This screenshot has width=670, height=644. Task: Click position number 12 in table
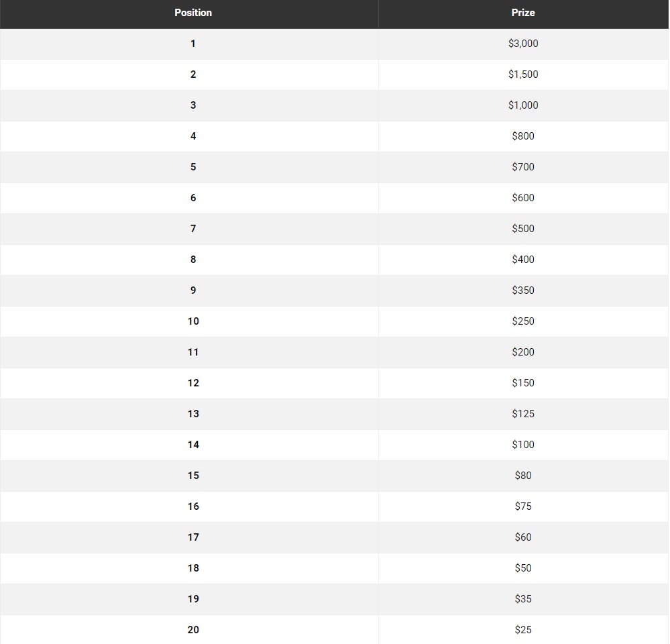pyautogui.click(x=193, y=383)
